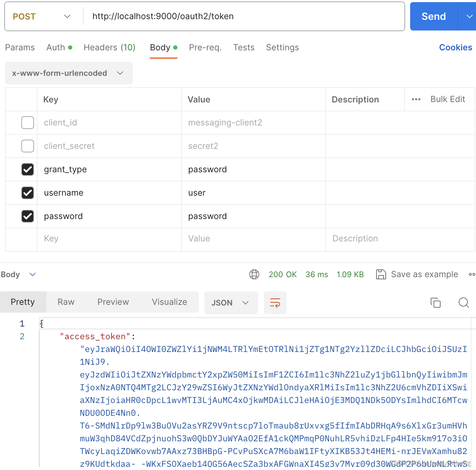Screen dimensions: 476x470
Task: Click Bulk Edit
Action: point(448,99)
